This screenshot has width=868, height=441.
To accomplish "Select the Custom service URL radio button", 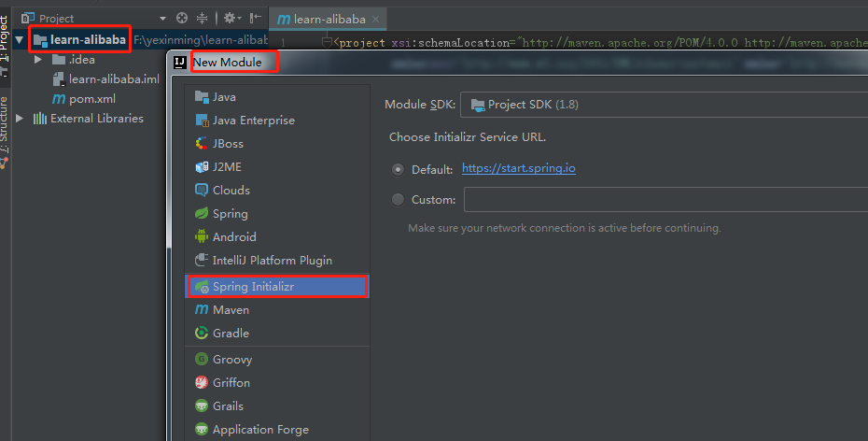I will point(398,199).
